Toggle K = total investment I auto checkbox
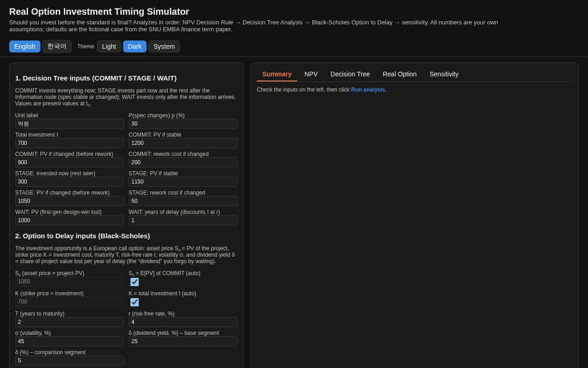 135,302
